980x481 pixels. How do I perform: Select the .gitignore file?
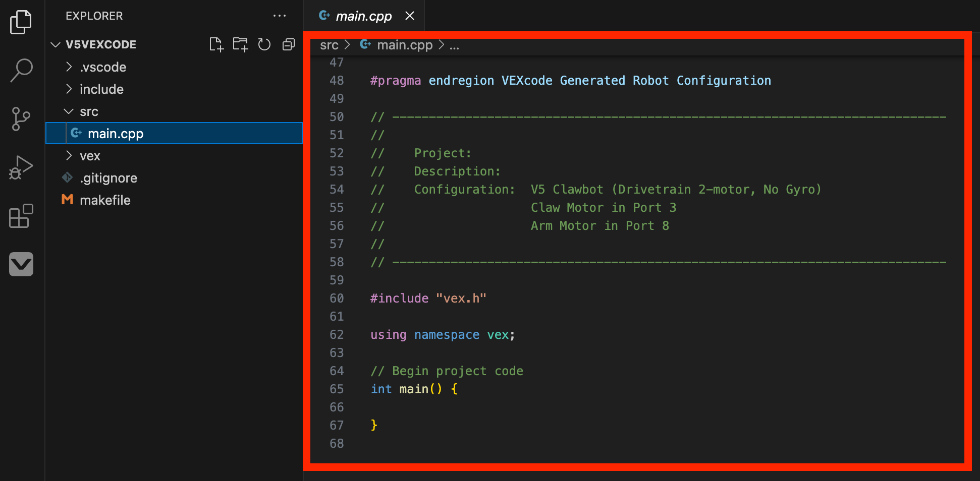(x=108, y=177)
